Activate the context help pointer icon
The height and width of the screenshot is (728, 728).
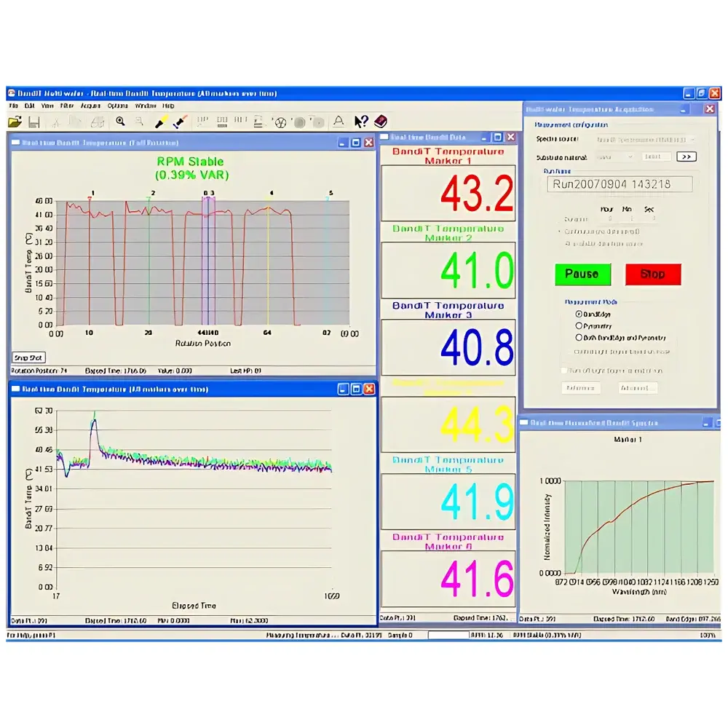[361, 122]
